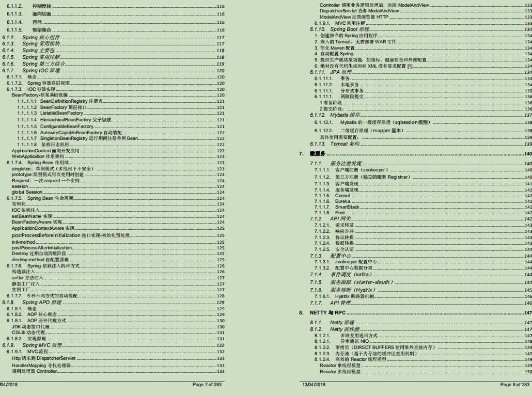This screenshot has height=396, width=532.
Task: Click ListableBeanFactory entry
Action: [121, 113]
